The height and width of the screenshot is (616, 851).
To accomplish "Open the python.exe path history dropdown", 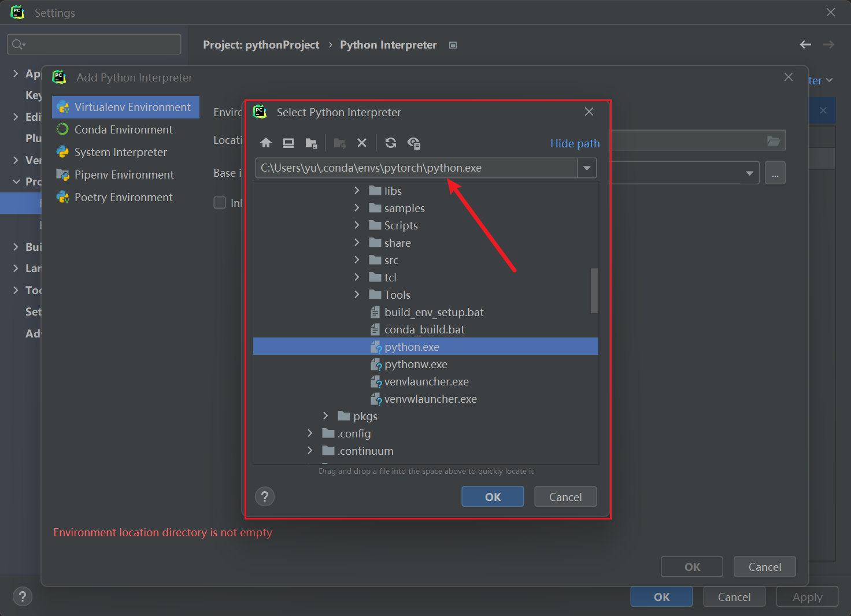I will pos(586,168).
